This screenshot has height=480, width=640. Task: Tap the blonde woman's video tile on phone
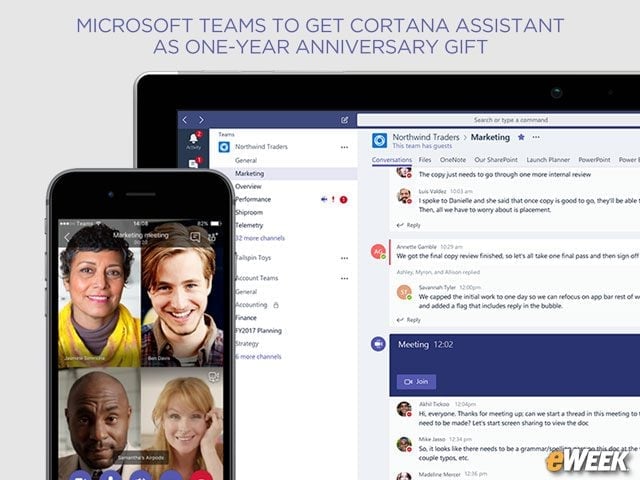point(182,422)
